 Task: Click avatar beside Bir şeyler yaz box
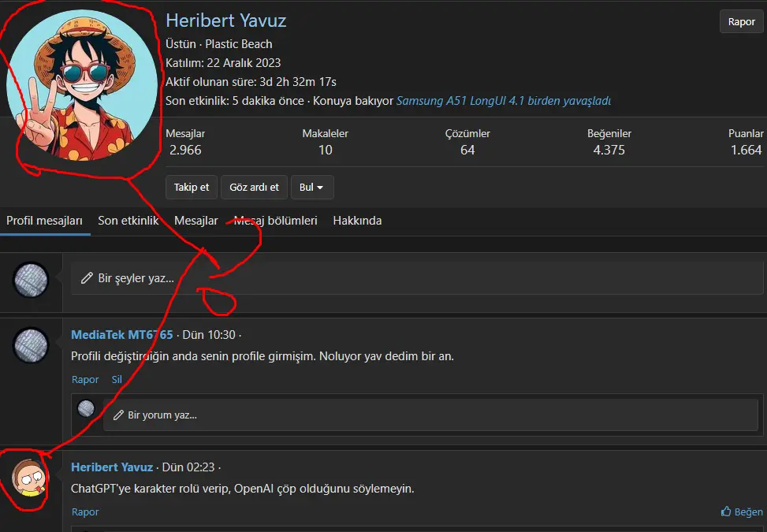(x=30, y=280)
